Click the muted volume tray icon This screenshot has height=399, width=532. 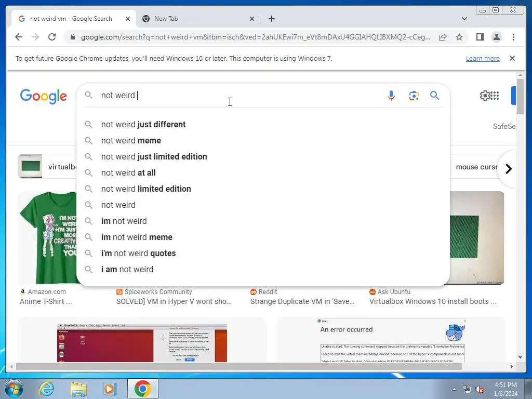tap(480, 389)
